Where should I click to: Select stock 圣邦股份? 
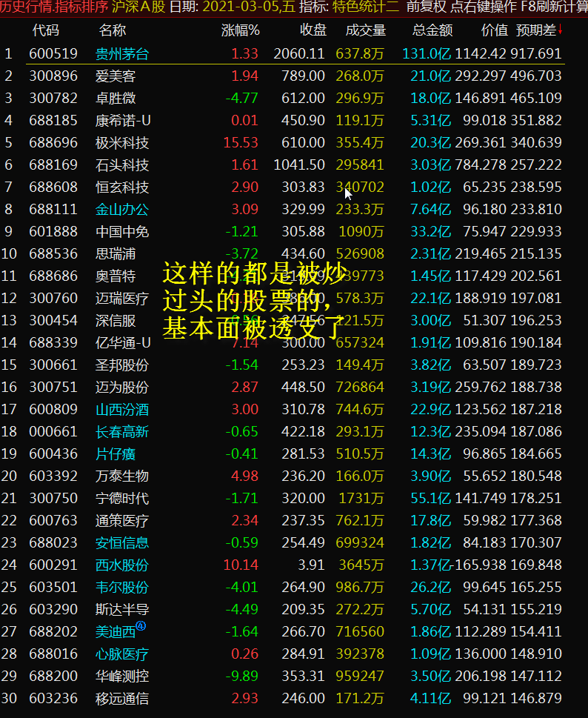122,365
